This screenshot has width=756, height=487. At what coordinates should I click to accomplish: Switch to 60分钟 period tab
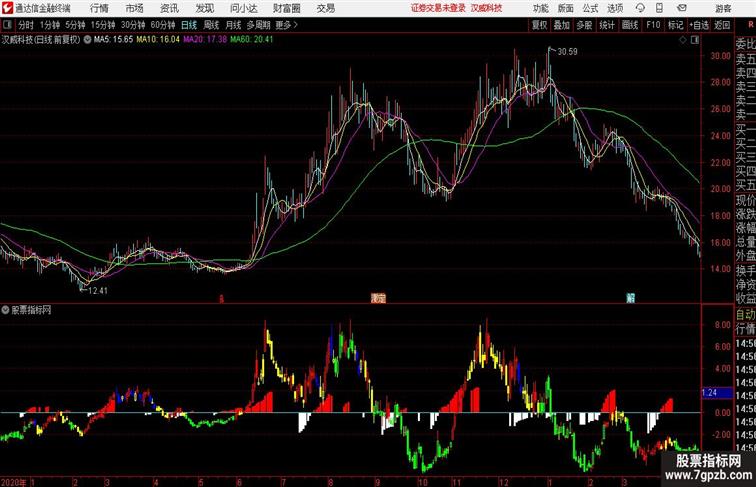(x=163, y=25)
